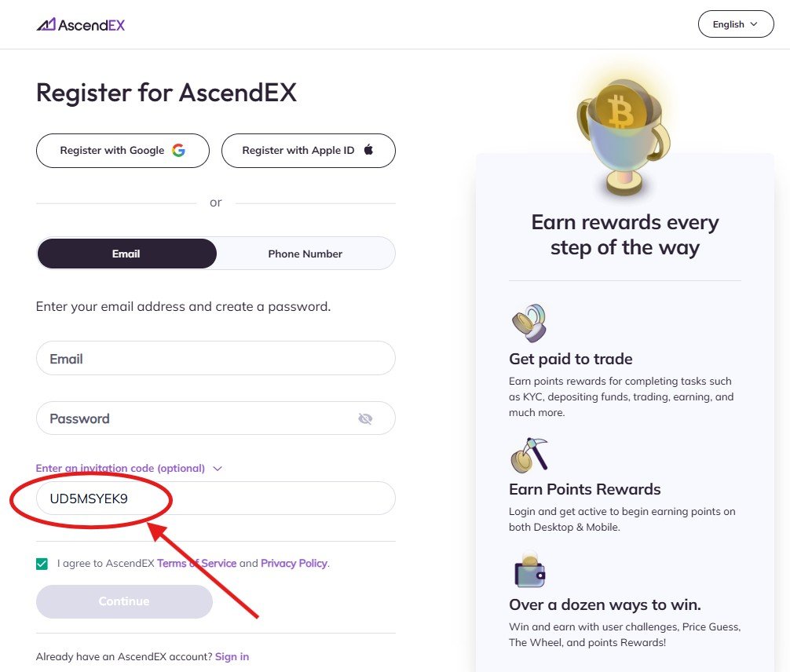The height and width of the screenshot is (672, 790).
Task: Uncheck the Terms of Service agreement checkbox
Action: [42, 564]
